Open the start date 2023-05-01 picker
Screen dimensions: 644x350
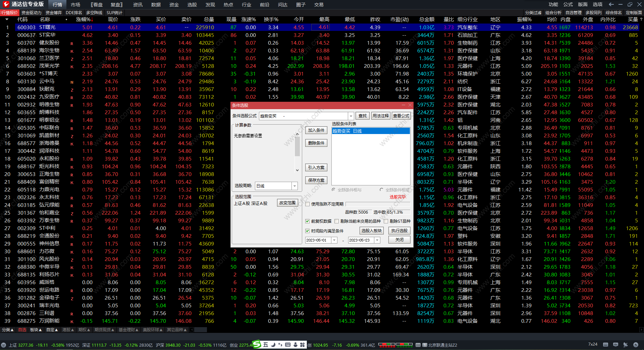(x=334, y=240)
